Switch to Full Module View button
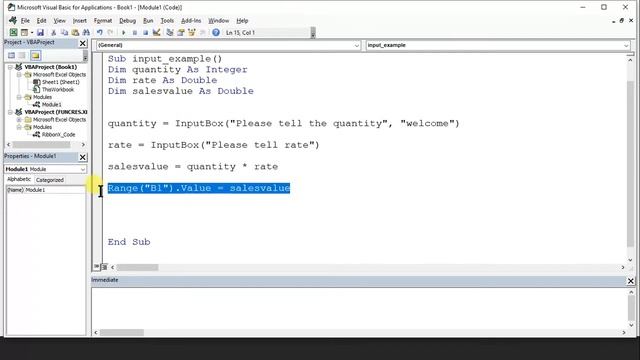The width and height of the screenshot is (640, 360). pyautogui.click(x=104, y=267)
